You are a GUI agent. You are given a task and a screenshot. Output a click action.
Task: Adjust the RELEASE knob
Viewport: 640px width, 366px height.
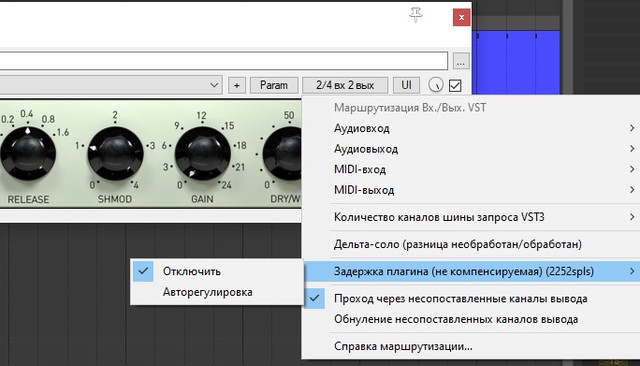pyautogui.click(x=28, y=153)
